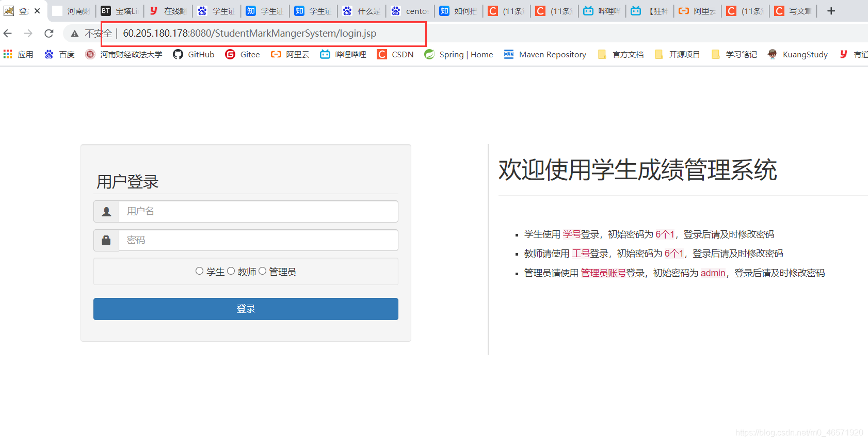Switch to the 哔哩哔 tab
The width and height of the screenshot is (868, 442).
(x=602, y=11)
